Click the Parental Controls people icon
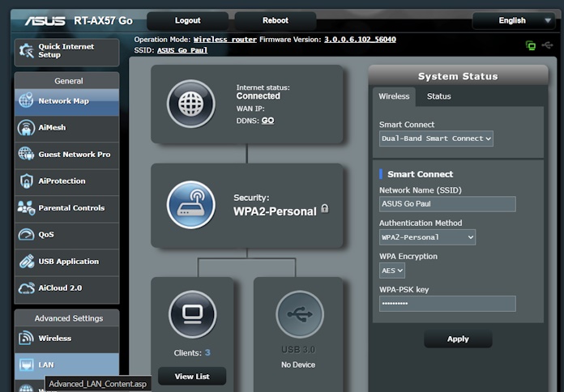Screen dimensions: 564x392 [x=26, y=208]
